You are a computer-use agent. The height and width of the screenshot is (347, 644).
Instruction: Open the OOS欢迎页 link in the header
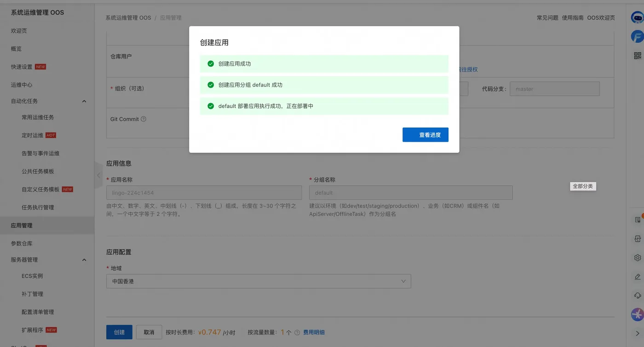click(x=601, y=18)
